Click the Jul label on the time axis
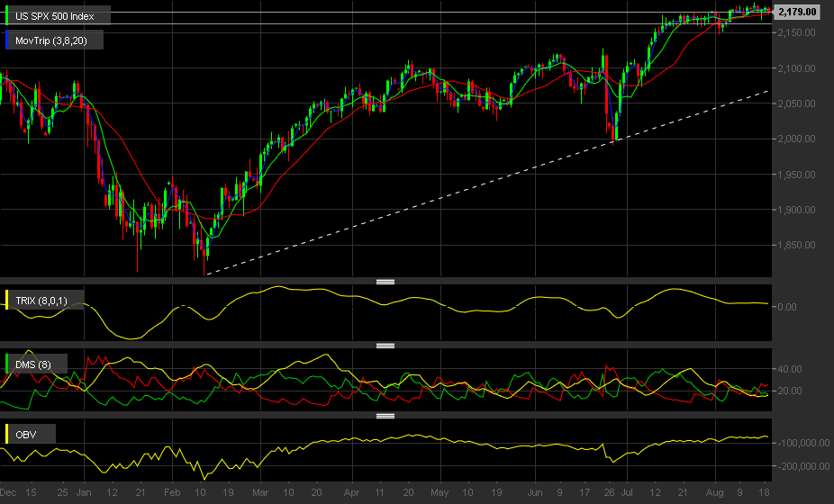Image resolution: width=834 pixels, height=504 pixels. click(627, 493)
